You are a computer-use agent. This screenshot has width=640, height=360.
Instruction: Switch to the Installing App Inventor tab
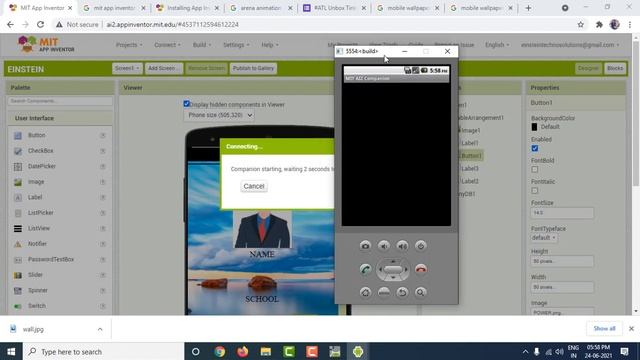[x=188, y=8]
